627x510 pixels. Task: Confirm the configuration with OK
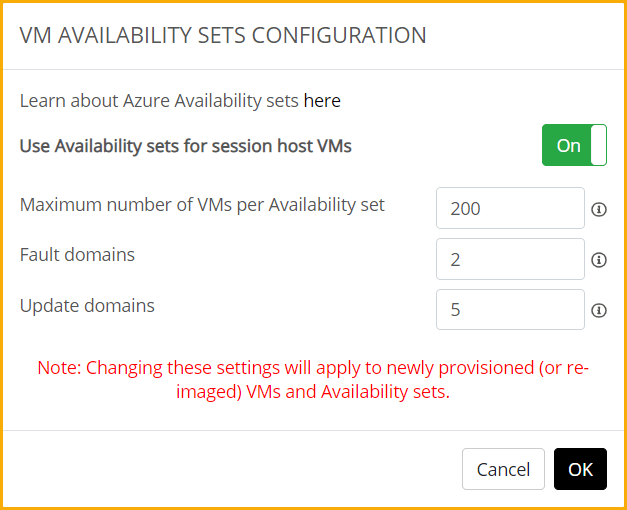(x=580, y=469)
